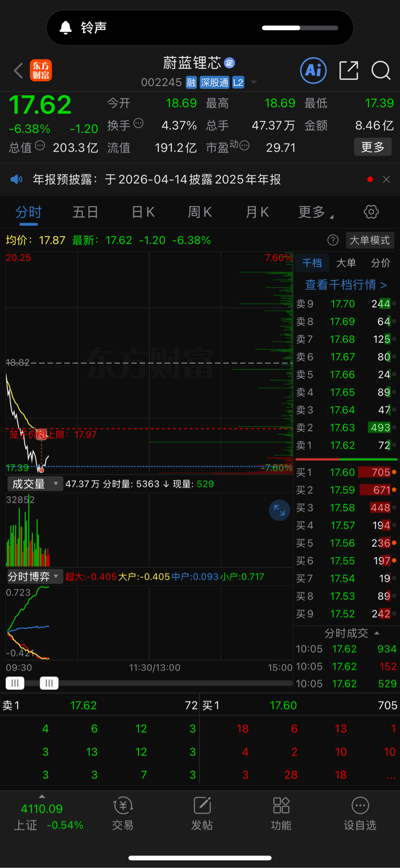Viewport: 400px width, 868px height.
Task: Tap the 深股通 badge
Action: pos(215,82)
